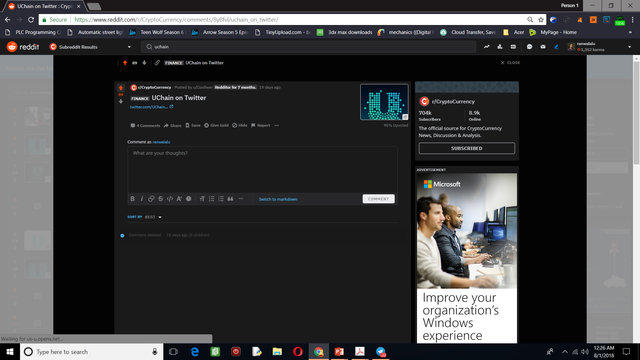640x360 pixels.
Task: Open post more options ellipsis
Action: point(277,126)
